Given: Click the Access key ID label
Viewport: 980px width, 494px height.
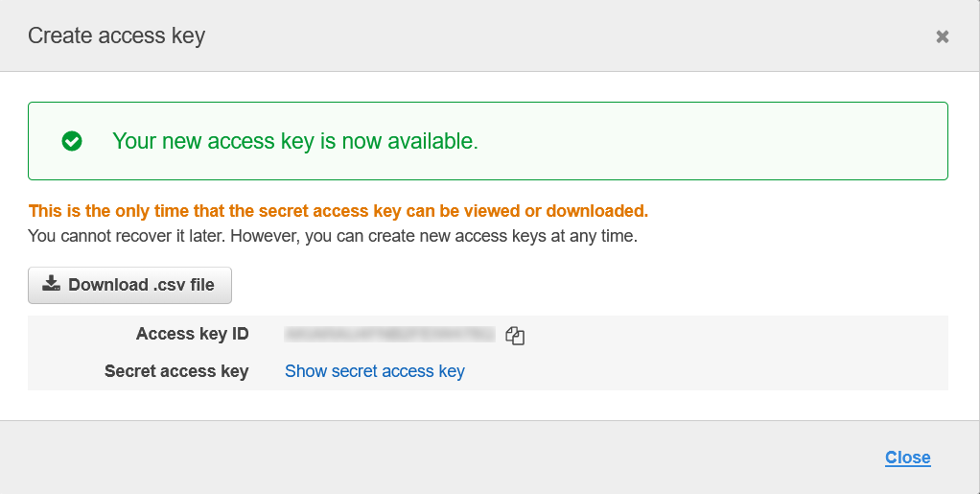Looking at the screenshot, I should point(193,334).
